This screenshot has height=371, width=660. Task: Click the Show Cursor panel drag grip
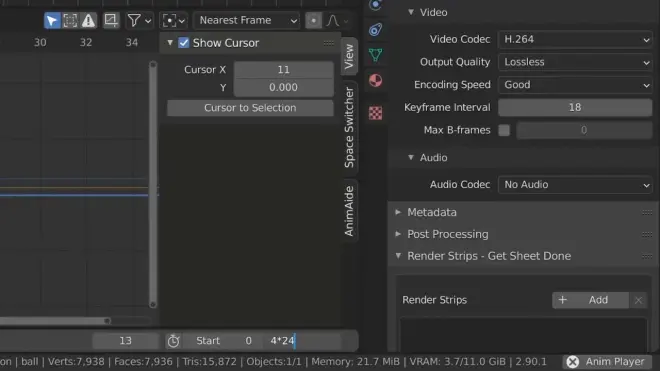point(329,43)
